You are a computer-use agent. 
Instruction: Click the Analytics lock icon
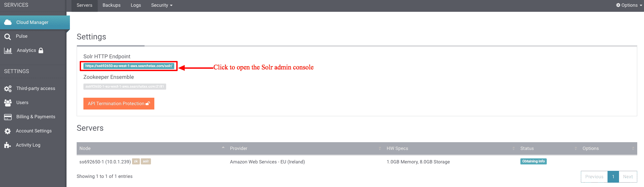click(x=41, y=51)
